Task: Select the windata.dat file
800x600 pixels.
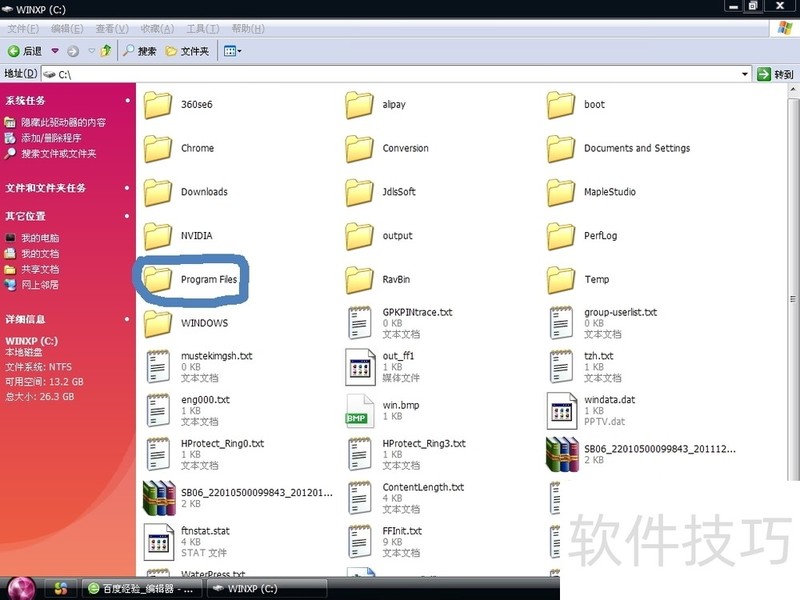Action: 591,411
